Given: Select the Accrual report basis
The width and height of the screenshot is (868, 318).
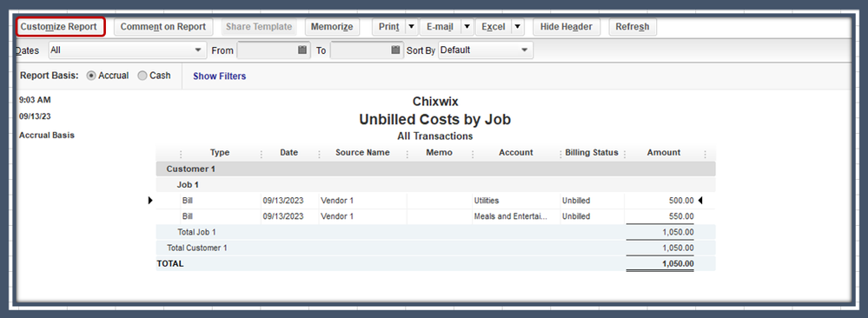Looking at the screenshot, I should coord(108,76).
